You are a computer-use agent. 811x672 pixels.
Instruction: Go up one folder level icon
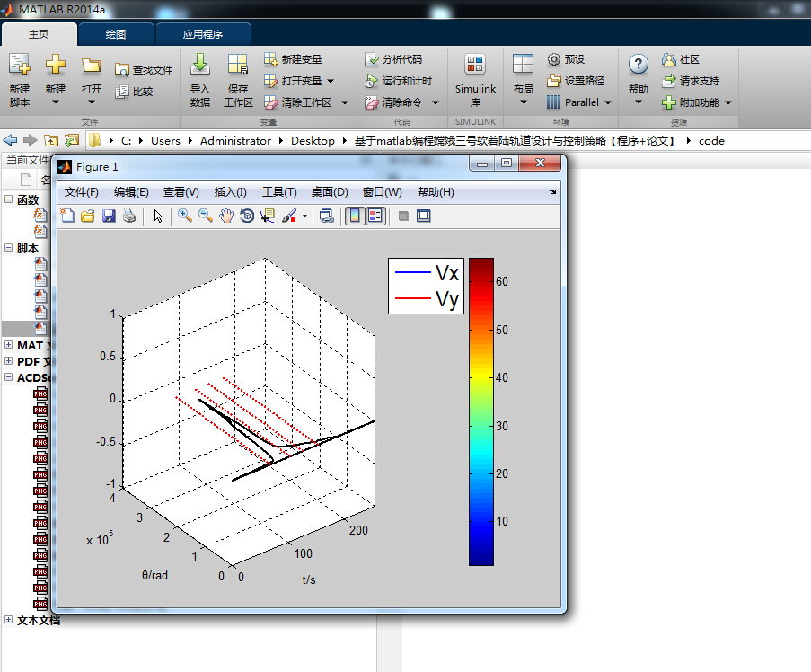click(51, 140)
